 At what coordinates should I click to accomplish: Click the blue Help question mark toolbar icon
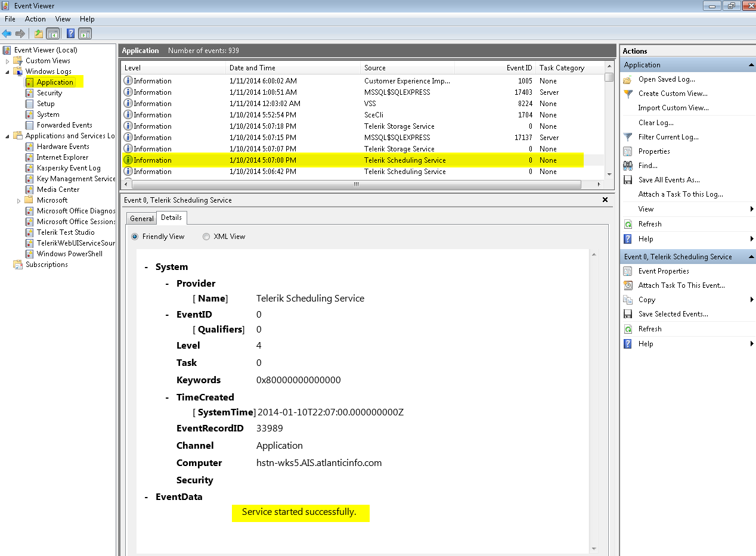(70, 33)
